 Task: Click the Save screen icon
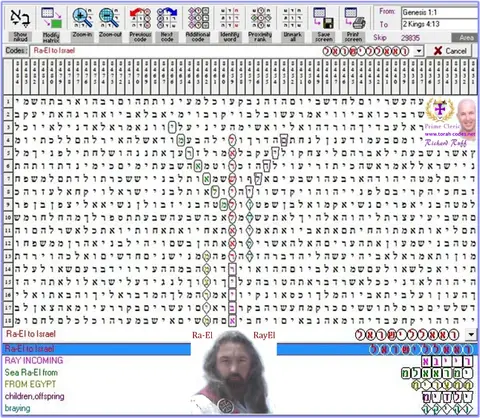coord(324,18)
